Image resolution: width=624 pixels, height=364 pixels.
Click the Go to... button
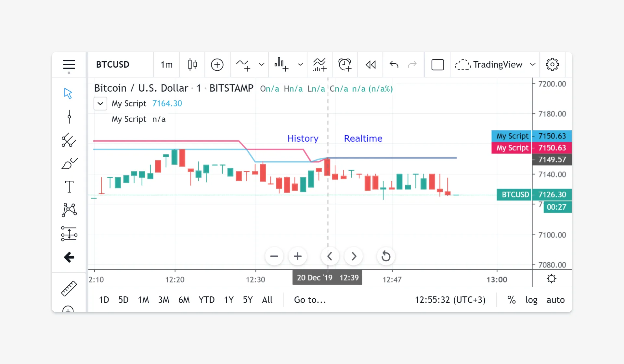(310, 300)
